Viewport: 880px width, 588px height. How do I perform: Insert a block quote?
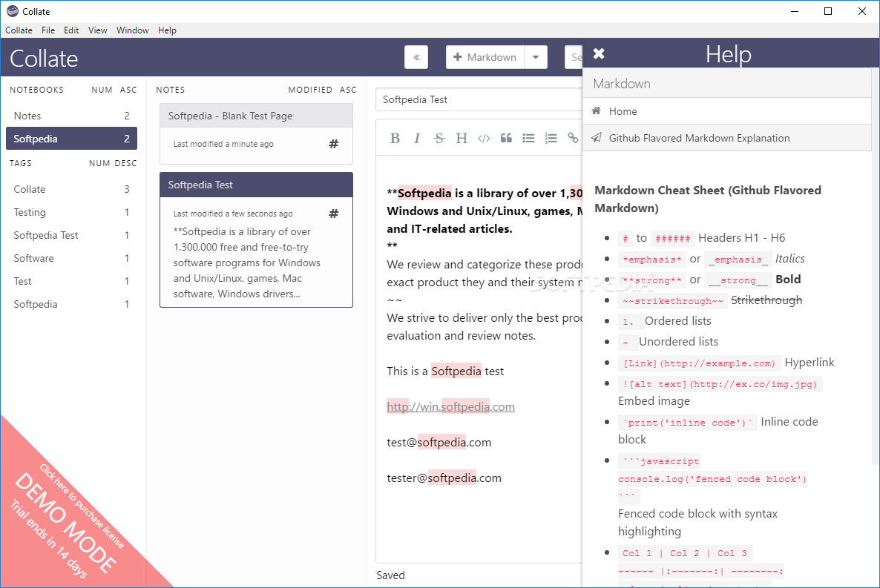pos(506,138)
